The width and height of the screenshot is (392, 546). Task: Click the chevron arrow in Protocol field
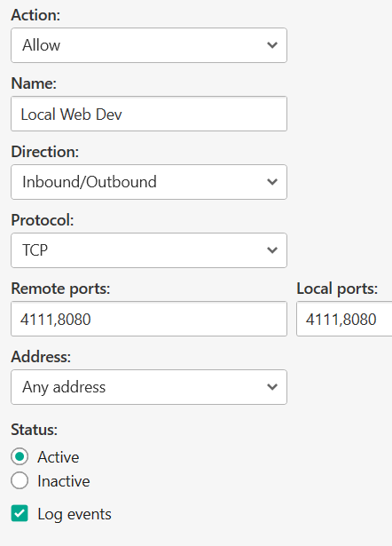tap(272, 250)
